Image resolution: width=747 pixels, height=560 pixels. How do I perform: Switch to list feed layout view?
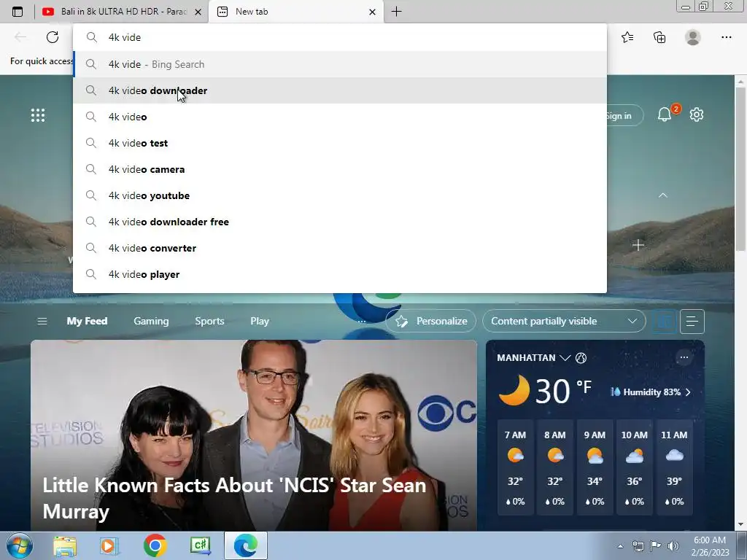pos(692,322)
